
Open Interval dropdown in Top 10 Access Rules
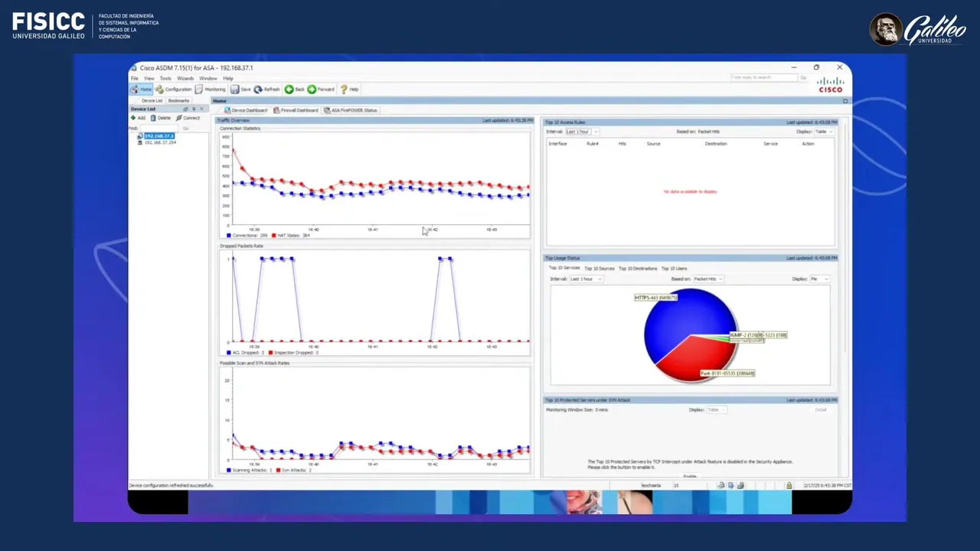tap(582, 132)
